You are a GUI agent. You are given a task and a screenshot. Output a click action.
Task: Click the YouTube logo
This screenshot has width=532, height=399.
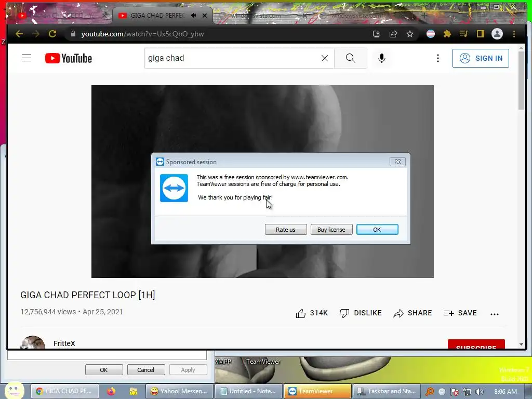pyautogui.click(x=69, y=58)
